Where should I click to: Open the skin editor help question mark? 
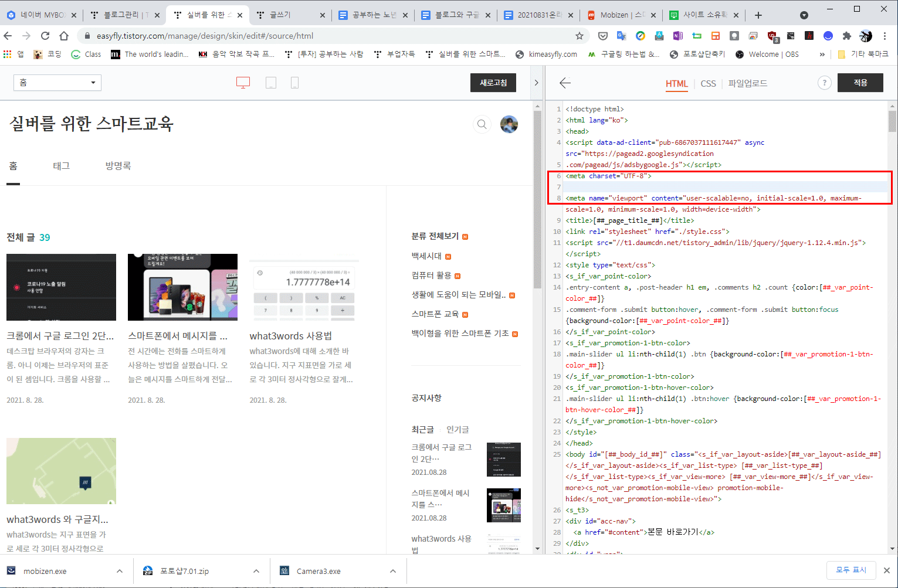824,83
